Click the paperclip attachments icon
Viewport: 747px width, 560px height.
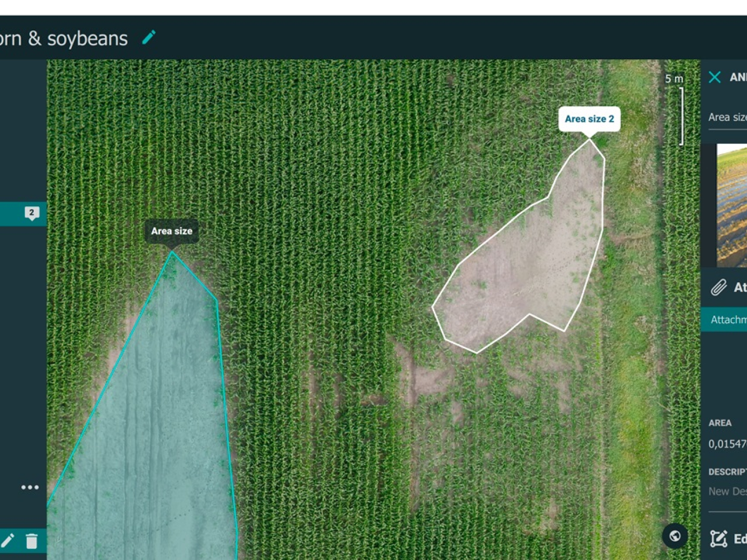coord(719,287)
